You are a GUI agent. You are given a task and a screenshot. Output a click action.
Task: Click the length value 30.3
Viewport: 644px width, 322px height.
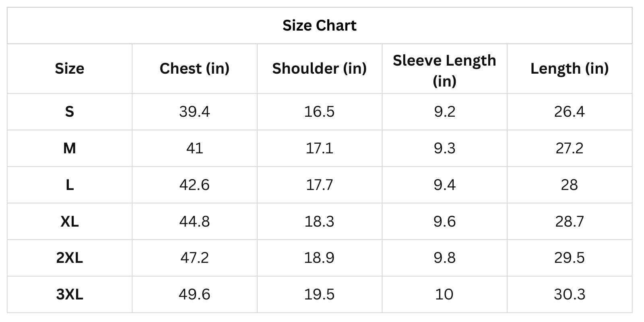569,294
